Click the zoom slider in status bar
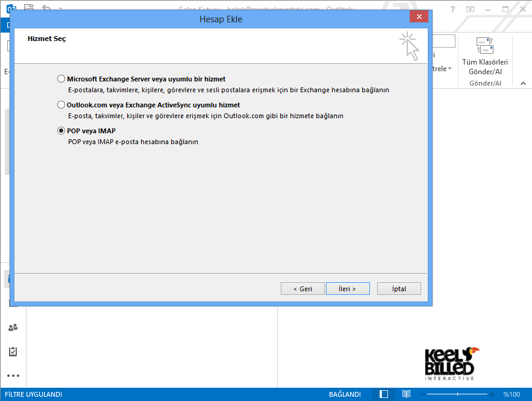 coord(457,394)
